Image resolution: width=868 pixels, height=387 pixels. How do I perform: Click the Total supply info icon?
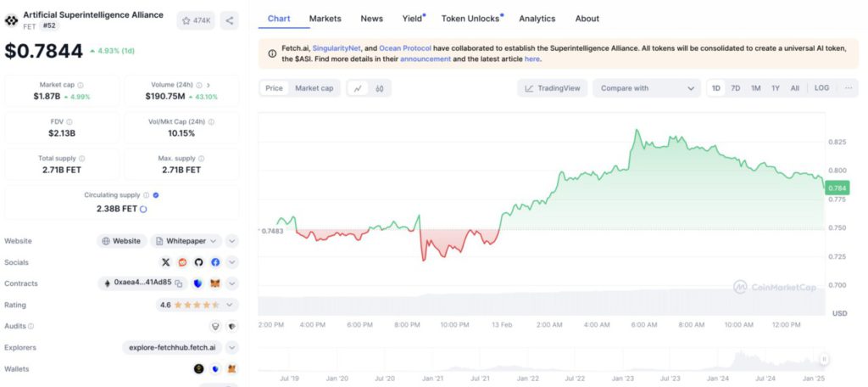tap(82, 159)
